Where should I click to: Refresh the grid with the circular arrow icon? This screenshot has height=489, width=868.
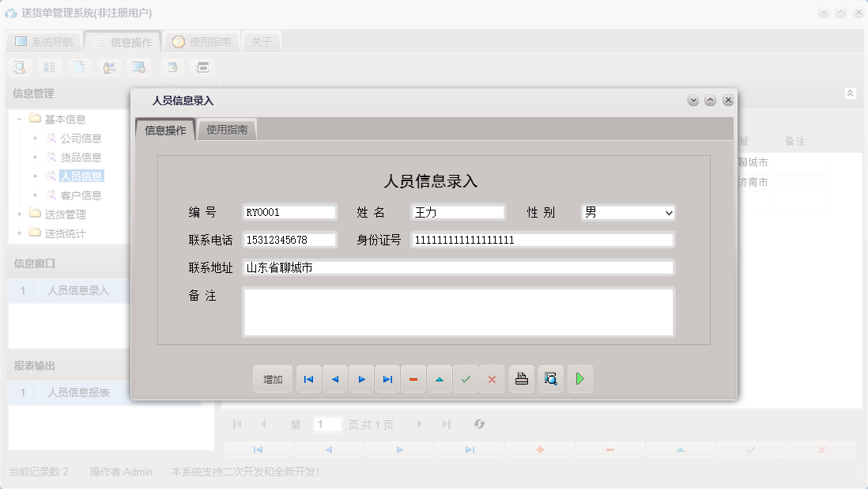click(x=480, y=424)
